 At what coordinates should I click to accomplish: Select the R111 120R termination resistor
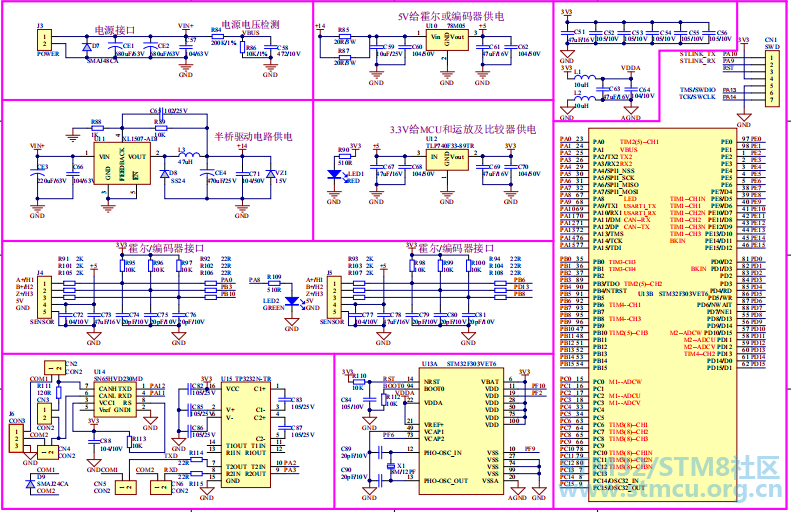(x=59, y=392)
